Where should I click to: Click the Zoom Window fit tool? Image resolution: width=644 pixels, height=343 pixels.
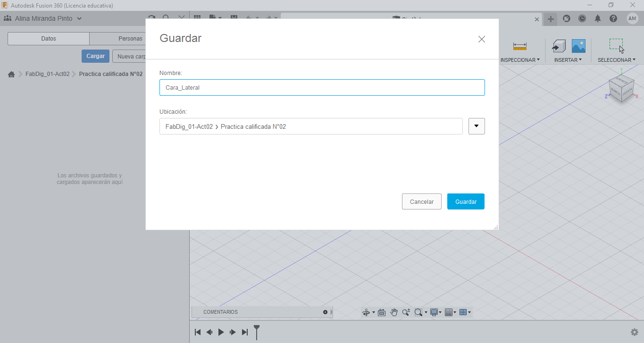click(418, 312)
